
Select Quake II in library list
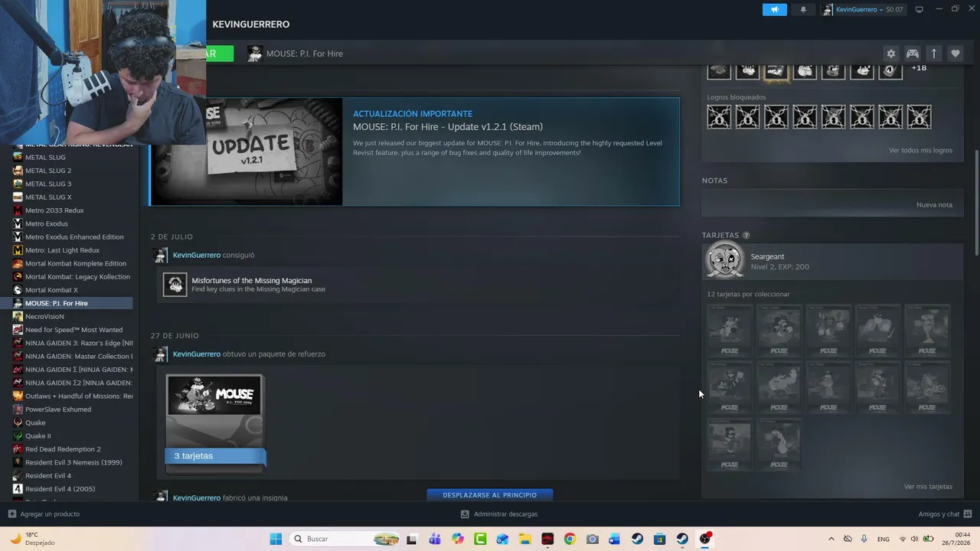[38, 435]
